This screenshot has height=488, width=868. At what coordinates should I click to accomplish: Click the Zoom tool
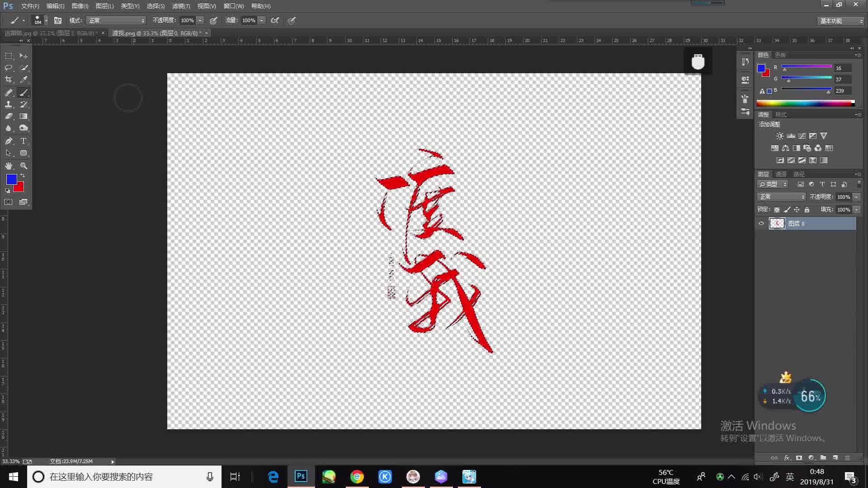point(24,166)
